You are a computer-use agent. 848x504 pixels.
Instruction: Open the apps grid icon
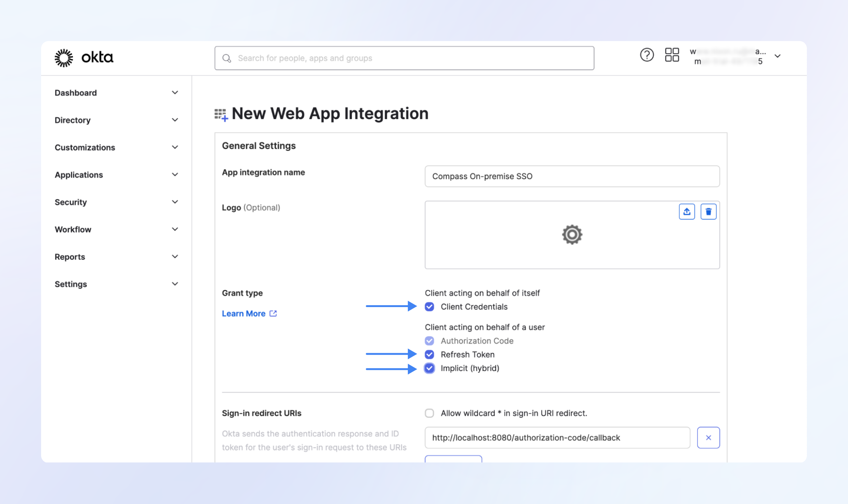point(672,55)
